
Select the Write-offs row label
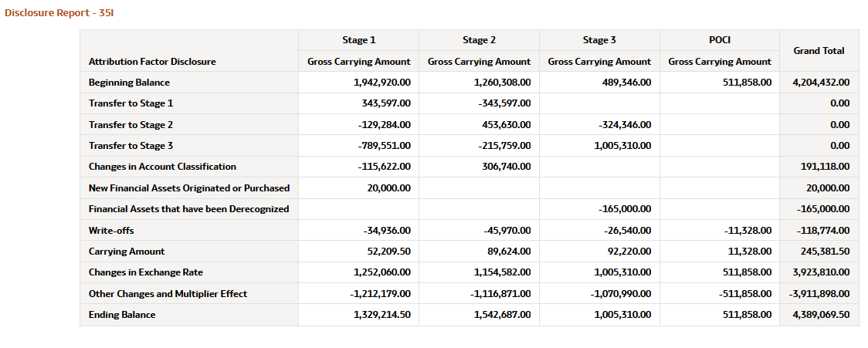point(111,231)
